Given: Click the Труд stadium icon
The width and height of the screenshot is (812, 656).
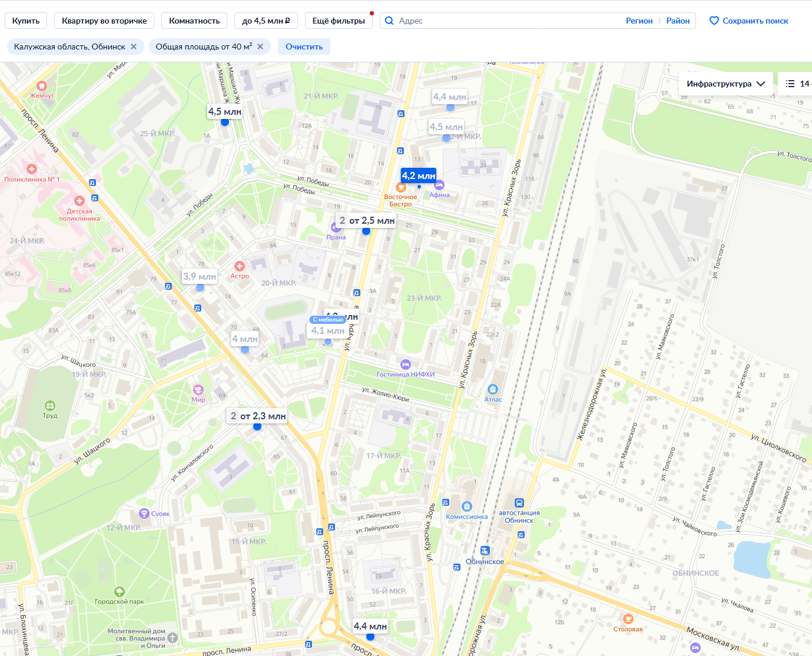Looking at the screenshot, I should coord(50,406).
